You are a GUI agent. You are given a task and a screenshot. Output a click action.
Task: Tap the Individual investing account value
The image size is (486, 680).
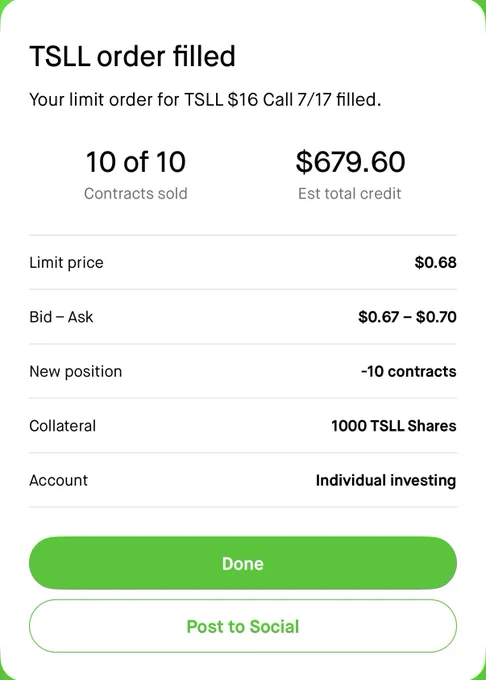click(x=386, y=481)
